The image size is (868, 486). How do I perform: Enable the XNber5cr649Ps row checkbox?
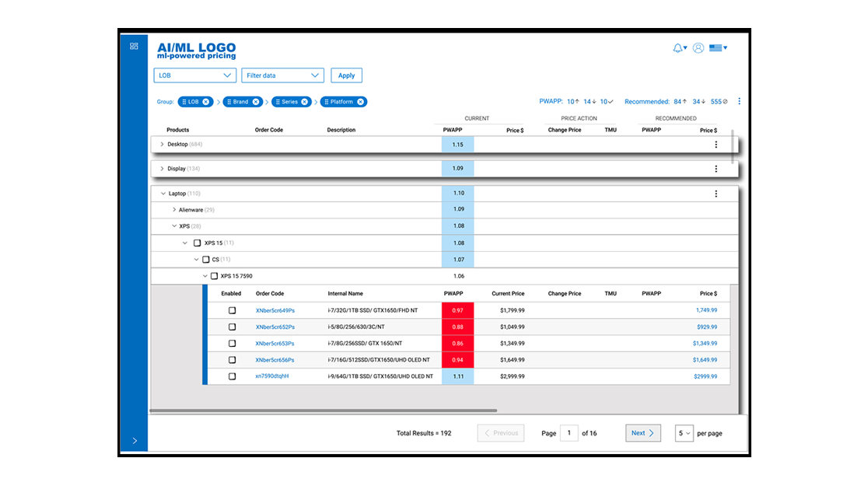click(x=233, y=310)
